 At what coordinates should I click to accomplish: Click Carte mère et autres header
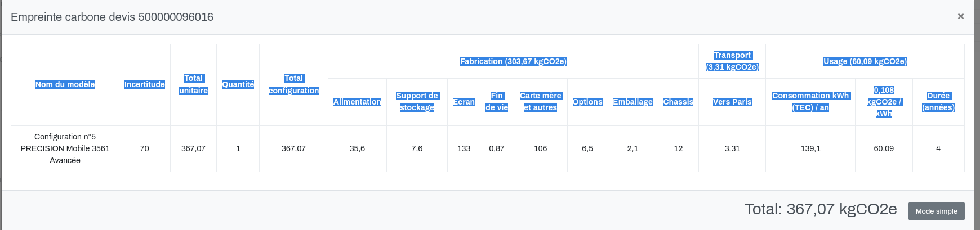click(540, 102)
